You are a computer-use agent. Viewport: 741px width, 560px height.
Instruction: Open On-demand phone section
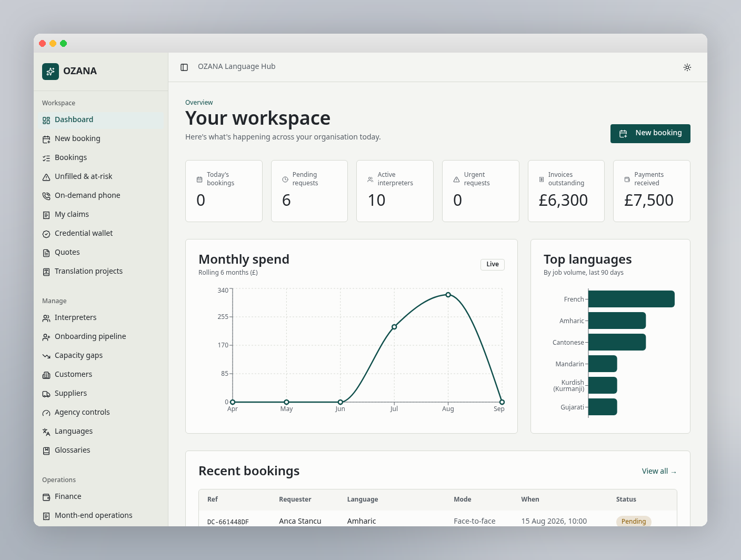tap(101, 196)
